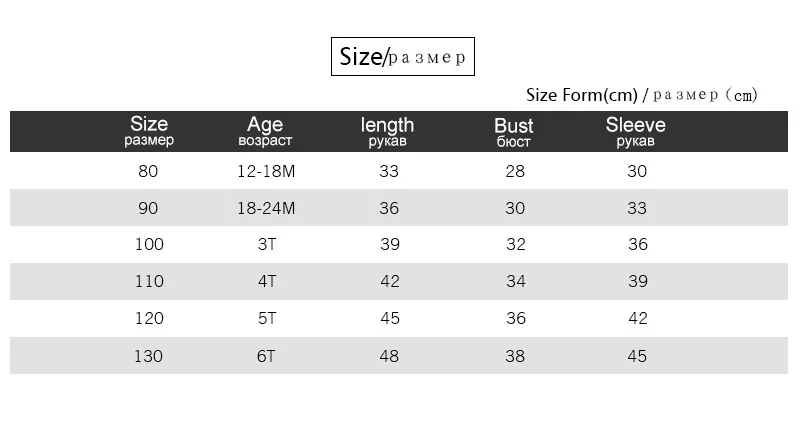
Task: Select size 130 cell
Action: 149,355
